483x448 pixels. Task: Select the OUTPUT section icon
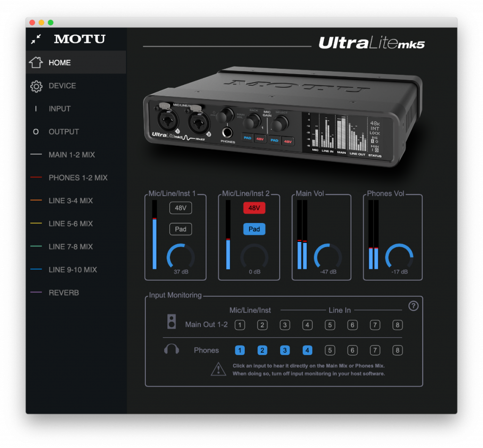(x=36, y=132)
